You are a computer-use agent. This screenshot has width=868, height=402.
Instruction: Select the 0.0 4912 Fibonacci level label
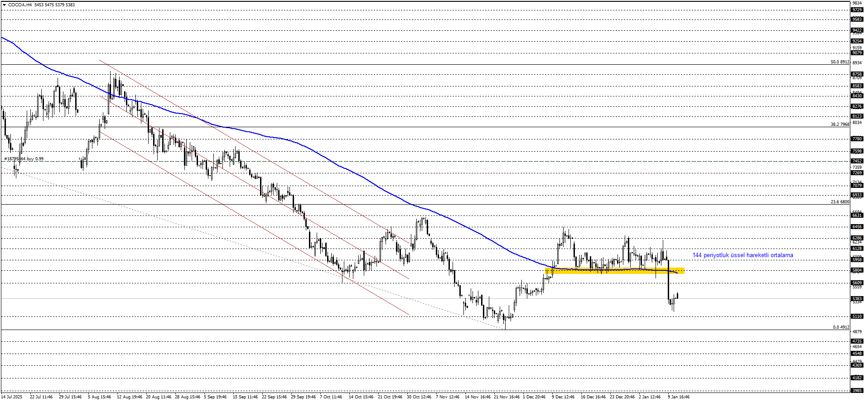point(841,327)
